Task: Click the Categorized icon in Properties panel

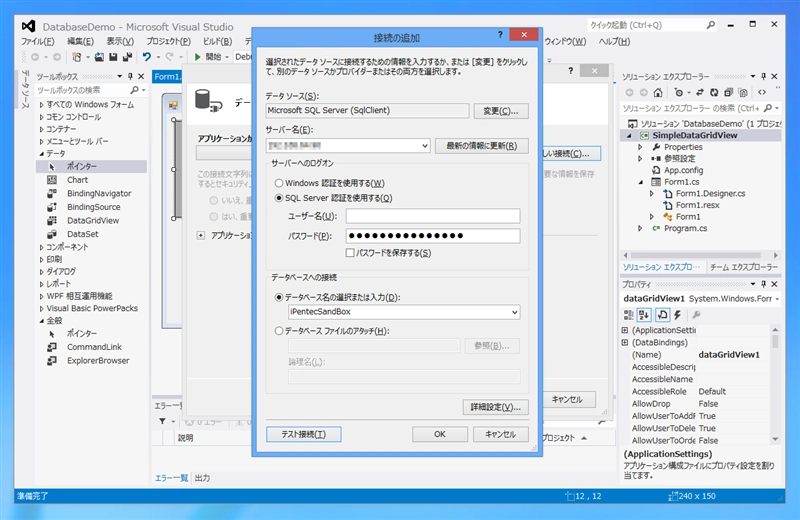Action: click(x=629, y=315)
